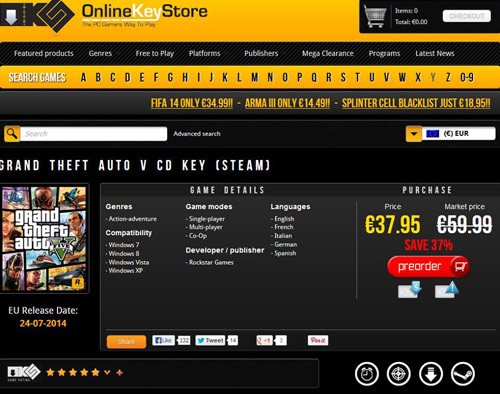Click the price alert envelope with dollar sign

[x=410, y=290]
